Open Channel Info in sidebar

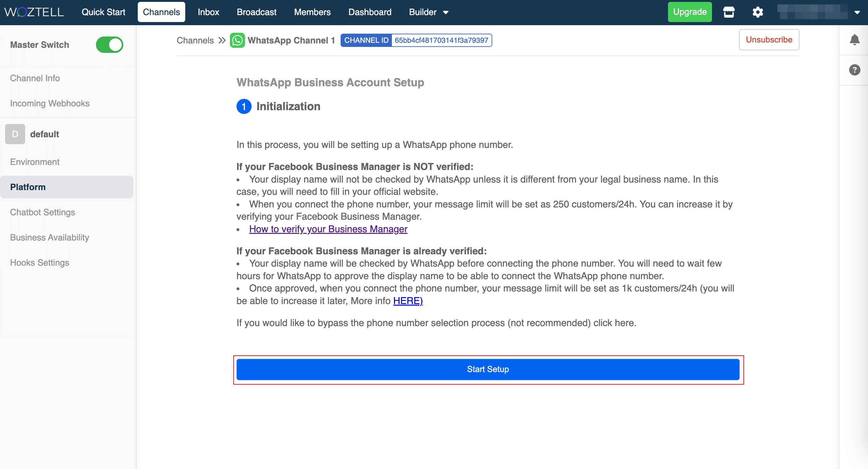(35, 78)
